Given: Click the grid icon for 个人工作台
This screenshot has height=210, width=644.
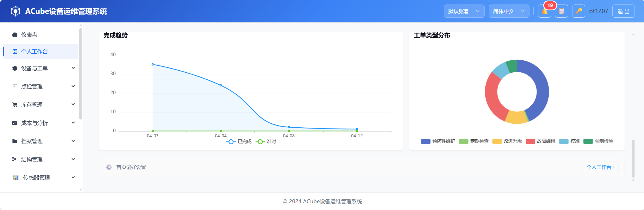Looking at the screenshot, I should (x=15, y=52).
